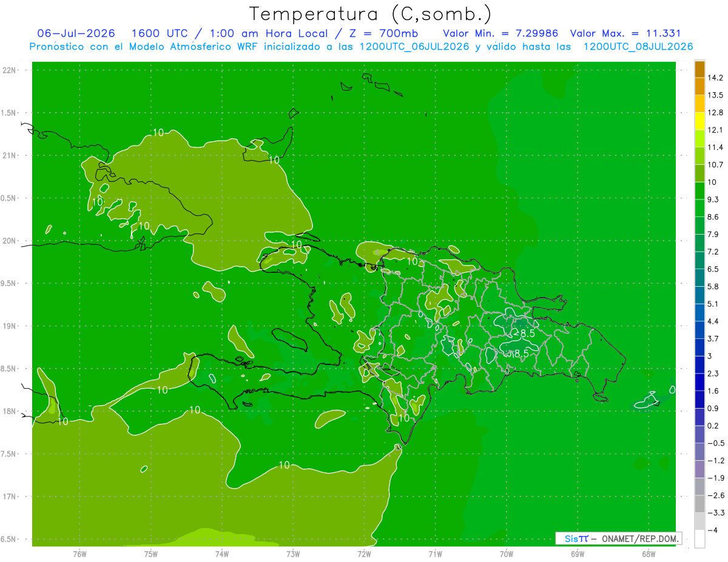Click the title 'Temperatura (C,somb.)'
The width and height of the screenshot is (728, 562).
(x=370, y=14)
